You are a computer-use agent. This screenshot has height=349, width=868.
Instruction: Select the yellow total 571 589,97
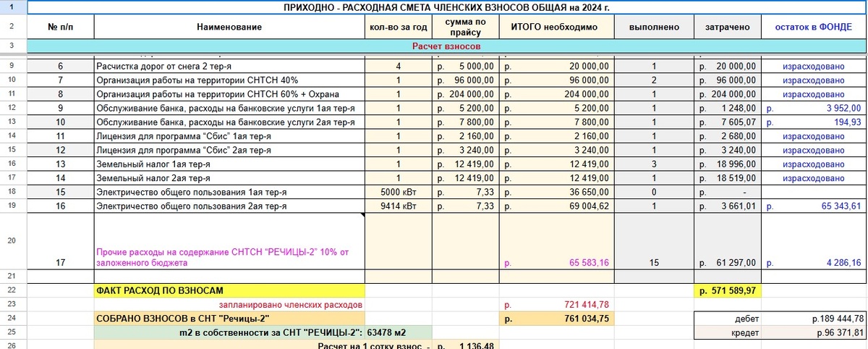tap(728, 290)
